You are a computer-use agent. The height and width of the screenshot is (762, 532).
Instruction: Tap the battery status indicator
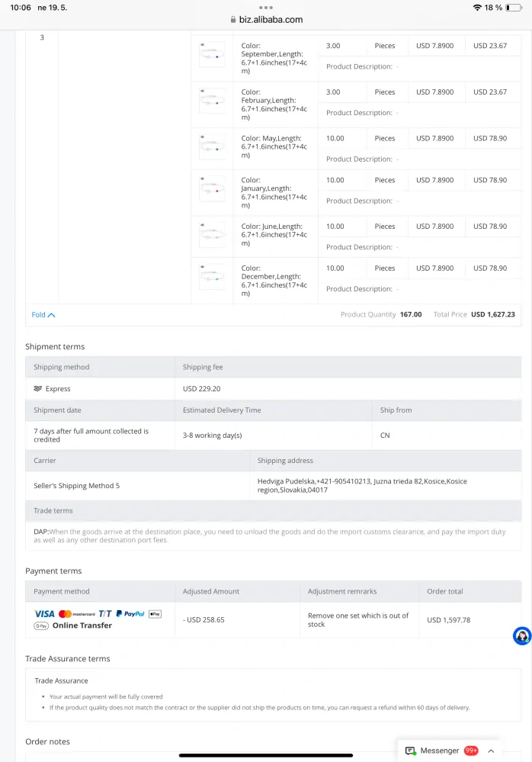point(514,8)
